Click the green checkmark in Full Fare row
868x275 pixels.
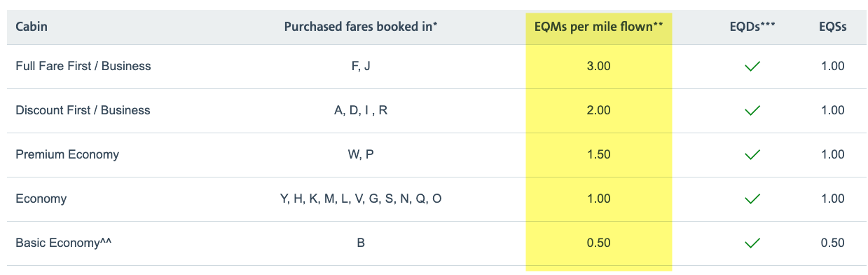(x=752, y=67)
